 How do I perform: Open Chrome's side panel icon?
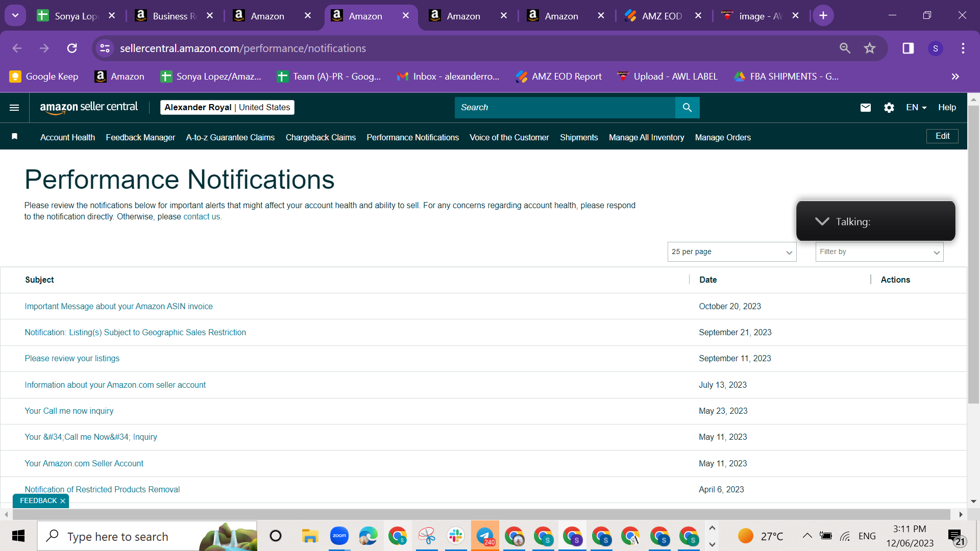click(x=908, y=48)
